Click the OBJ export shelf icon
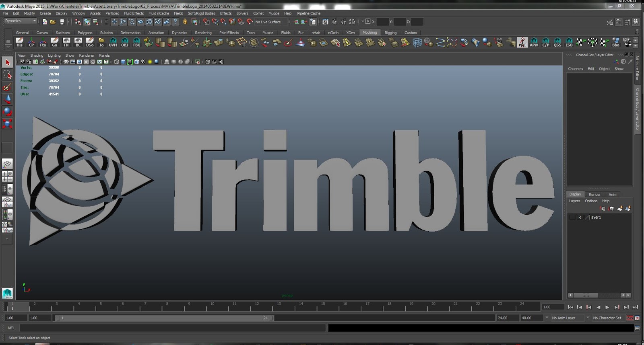 coord(125,42)
